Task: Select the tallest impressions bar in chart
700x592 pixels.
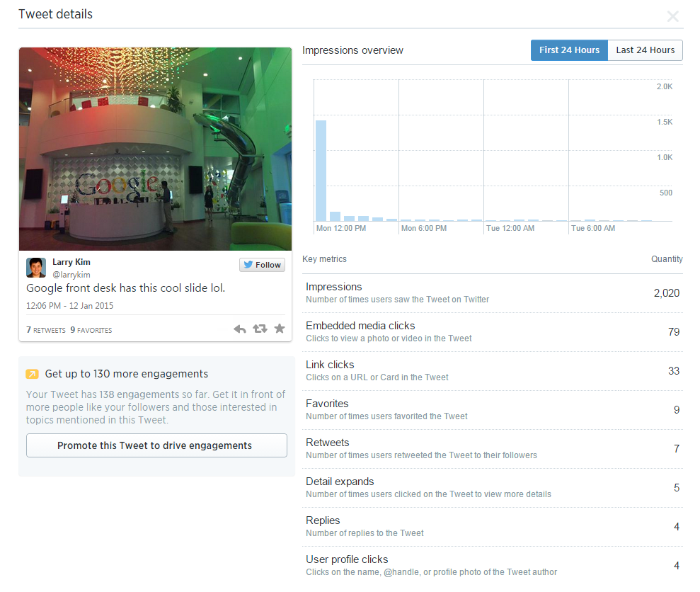Action: 321,171
